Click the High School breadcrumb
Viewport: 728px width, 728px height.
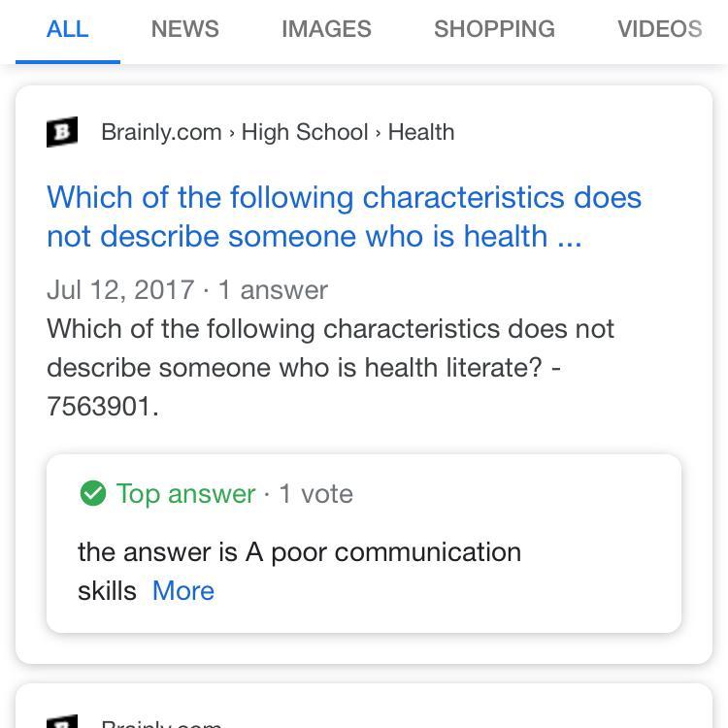pyautogui.click(x=305, y=132)
